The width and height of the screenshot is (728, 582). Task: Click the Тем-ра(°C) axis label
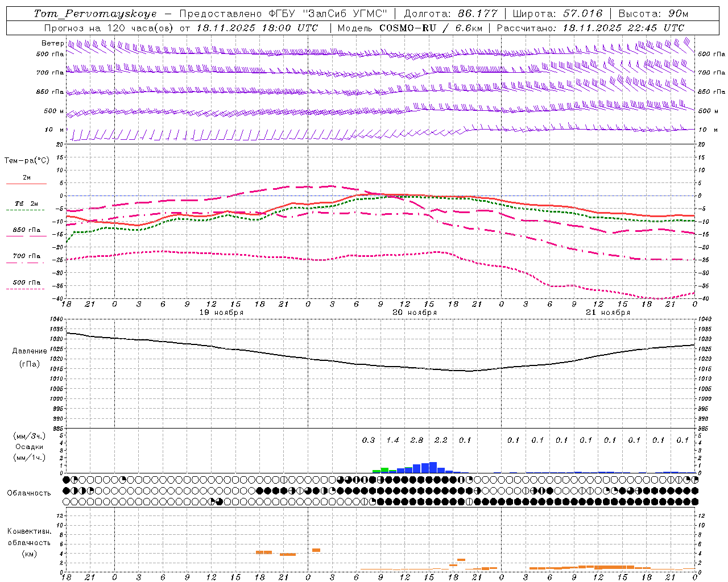tap(27, 161)
